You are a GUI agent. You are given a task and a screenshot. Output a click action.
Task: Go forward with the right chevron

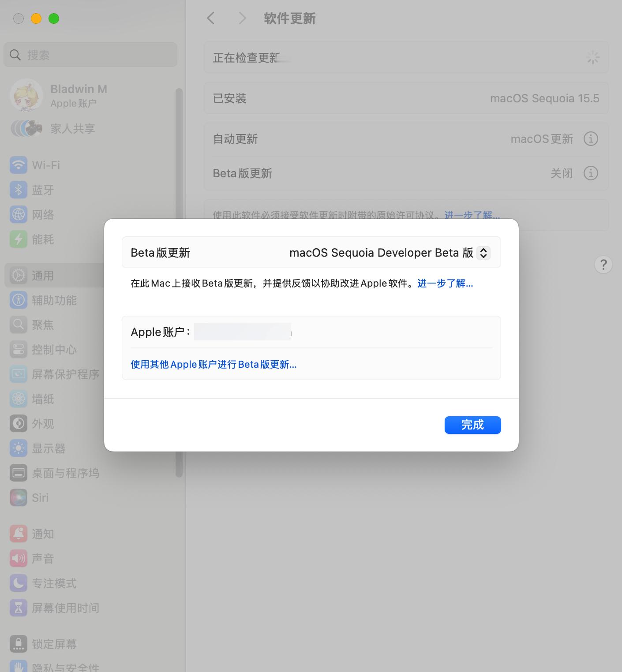242,18
